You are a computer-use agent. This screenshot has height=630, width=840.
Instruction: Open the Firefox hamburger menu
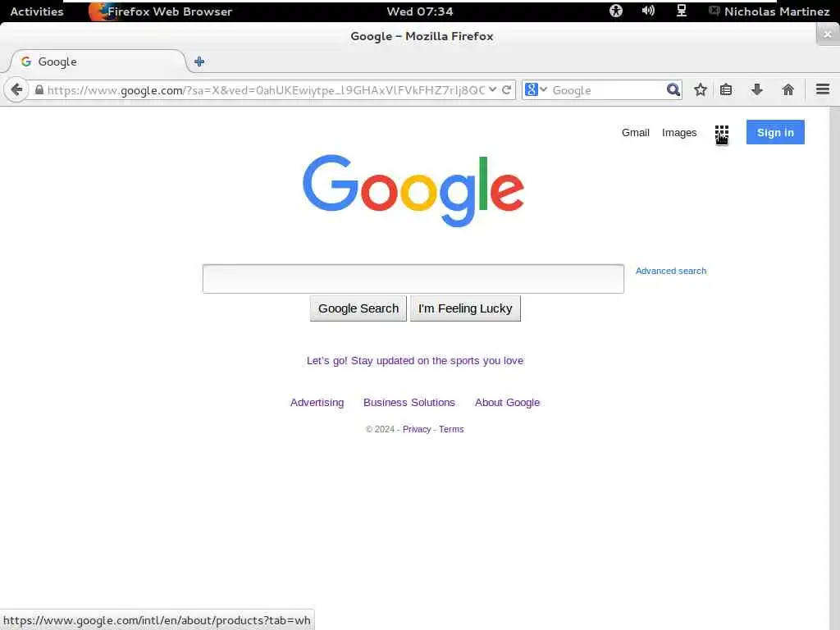point(822,89)
